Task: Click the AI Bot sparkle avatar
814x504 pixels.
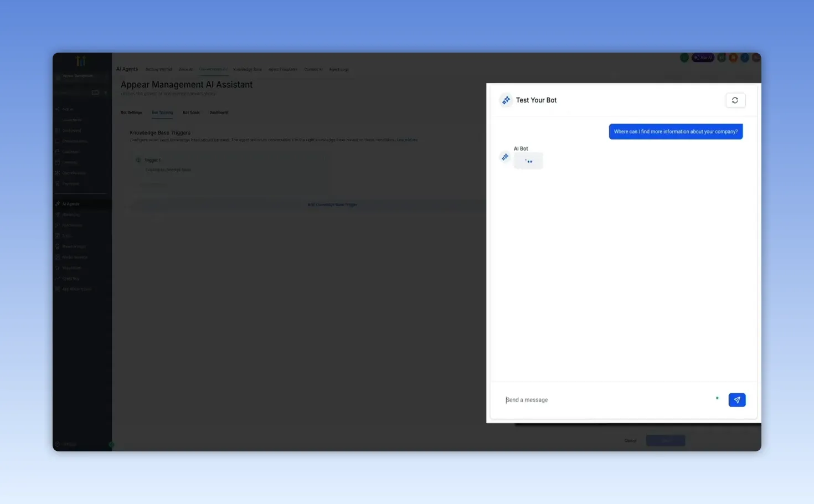Action: coord(505,157)
